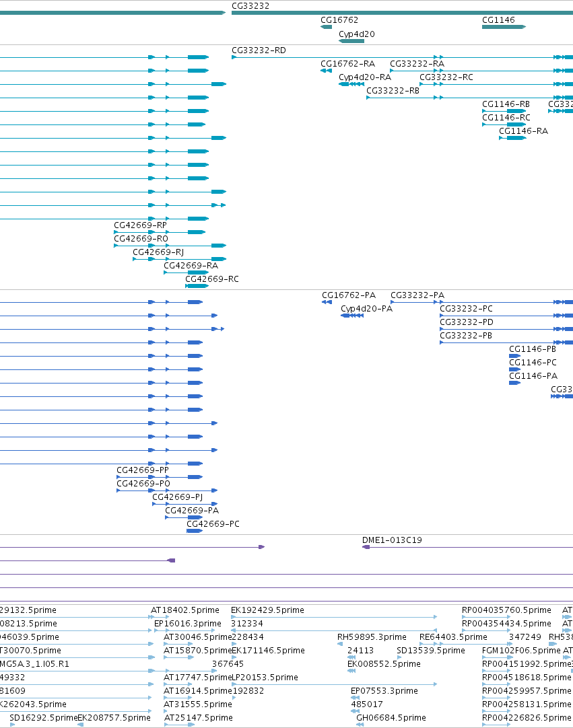Click transcript CG42669-RO

click(141, 239)
